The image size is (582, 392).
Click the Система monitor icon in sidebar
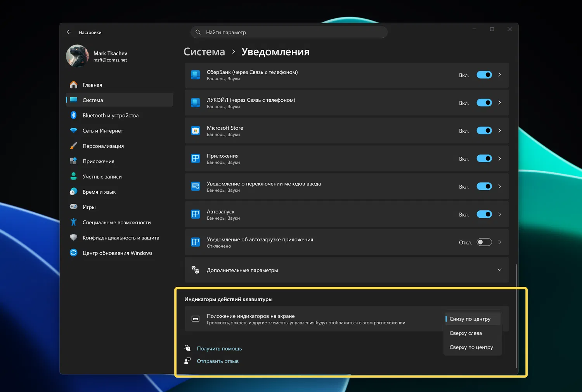click(x=73, y=100)
